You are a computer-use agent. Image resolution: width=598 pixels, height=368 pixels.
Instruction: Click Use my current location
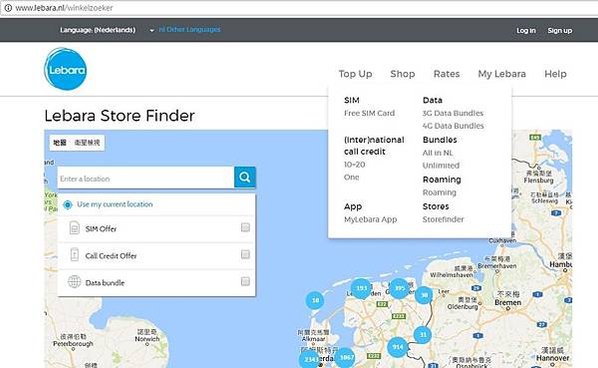coord(114,204)
